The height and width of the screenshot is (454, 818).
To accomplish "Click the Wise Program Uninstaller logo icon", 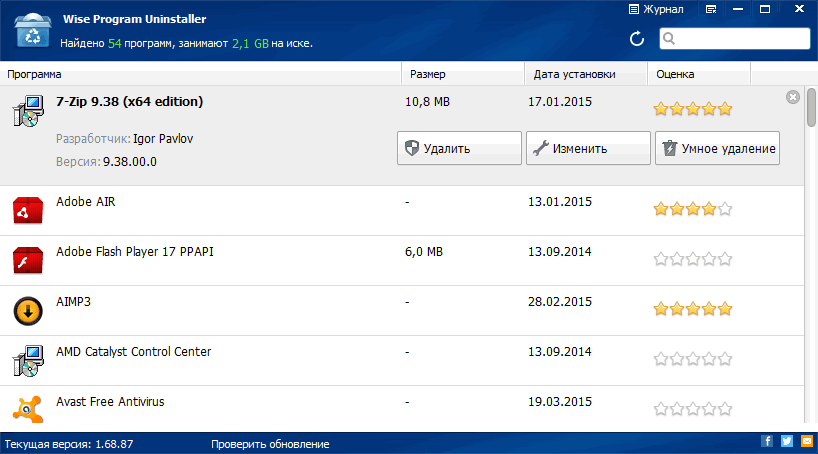I will click(x=32, y=30).
